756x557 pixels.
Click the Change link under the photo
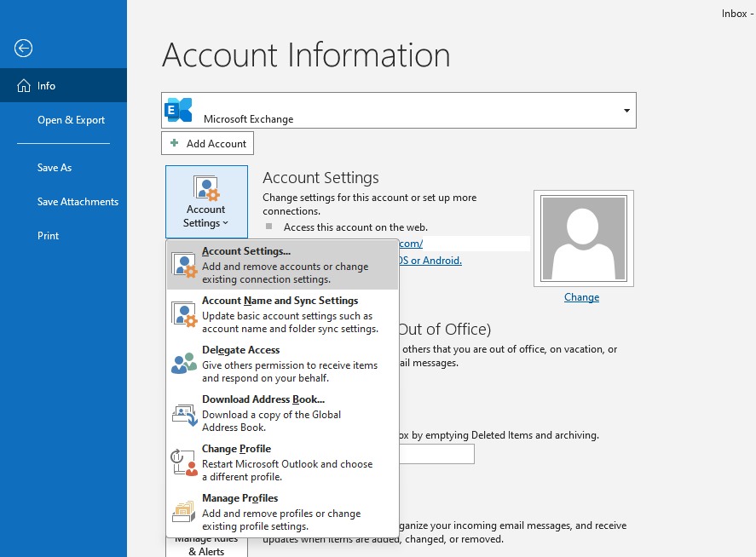pyautogui.click(x=581, y=297)
